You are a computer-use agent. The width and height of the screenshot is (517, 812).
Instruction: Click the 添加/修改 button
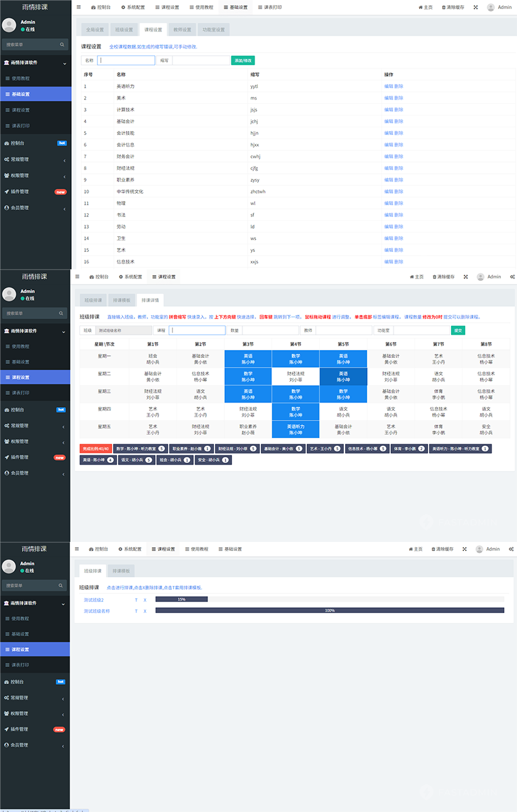pyautogui.click(x=243, y=60)
